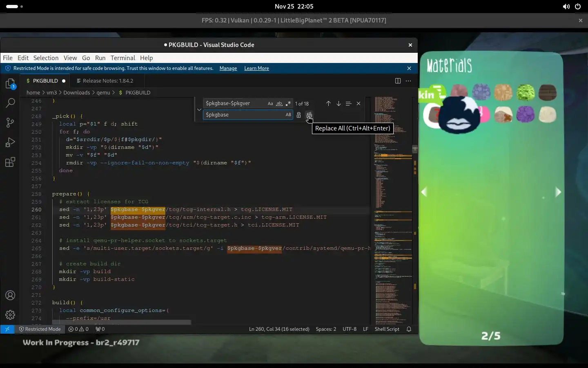
Task: Open the Help menu
Action: pyautogui.click(x=146, y=58)
